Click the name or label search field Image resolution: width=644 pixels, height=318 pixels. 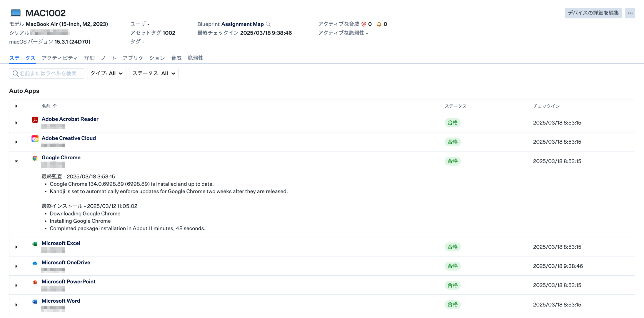click(49, 73)
